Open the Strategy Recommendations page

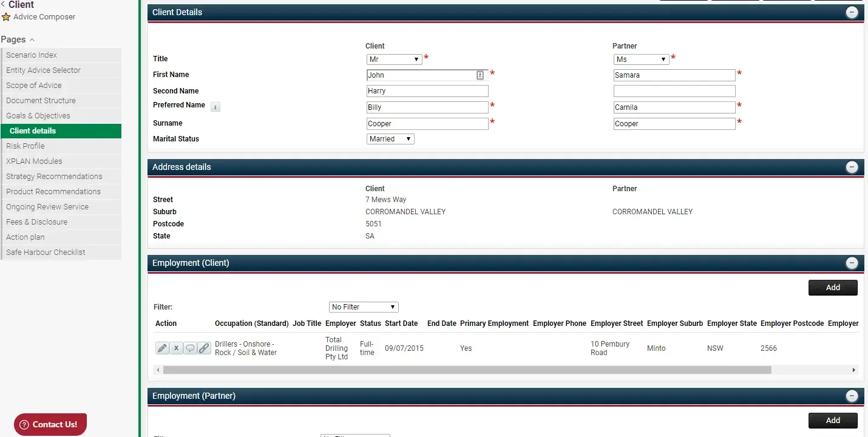coord(61,177)
